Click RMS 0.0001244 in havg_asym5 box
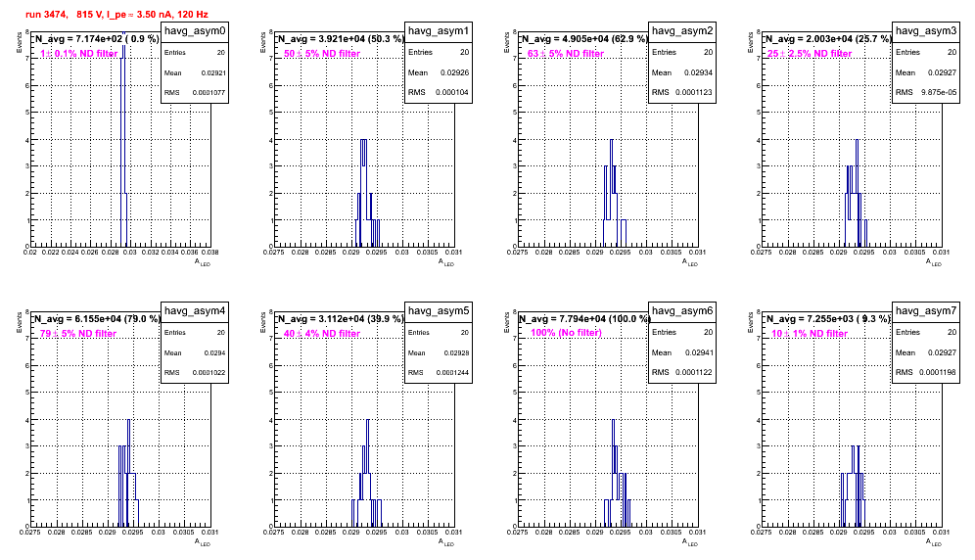 pyautogui.click(x=439, y=373)
